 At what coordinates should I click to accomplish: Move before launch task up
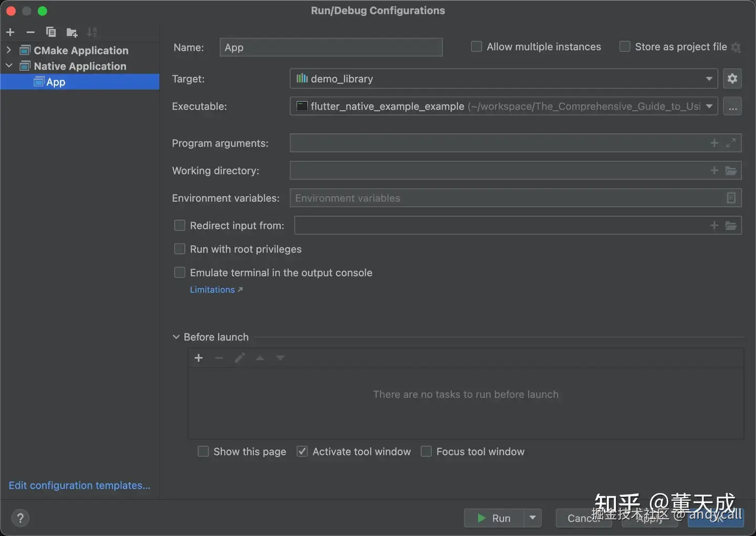(260, 358)
